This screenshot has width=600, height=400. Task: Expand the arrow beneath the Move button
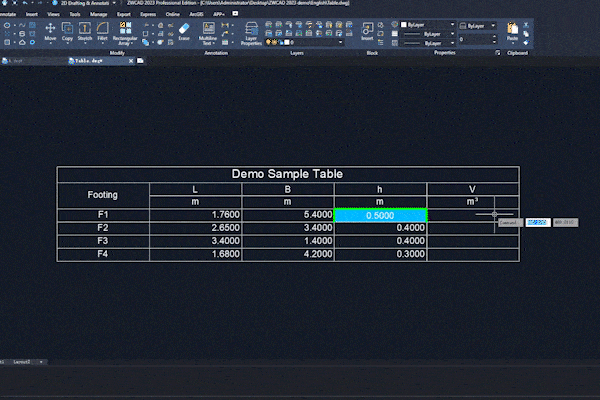[x=50, y=43]
